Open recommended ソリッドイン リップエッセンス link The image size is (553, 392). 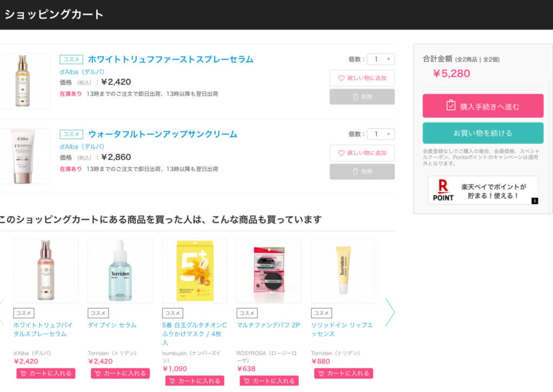(x=342, y=329)
